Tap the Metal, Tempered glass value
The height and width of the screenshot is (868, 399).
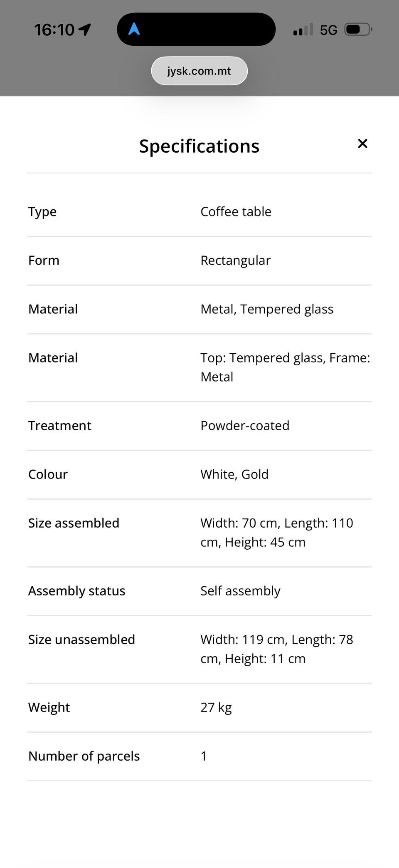[267, 309]
